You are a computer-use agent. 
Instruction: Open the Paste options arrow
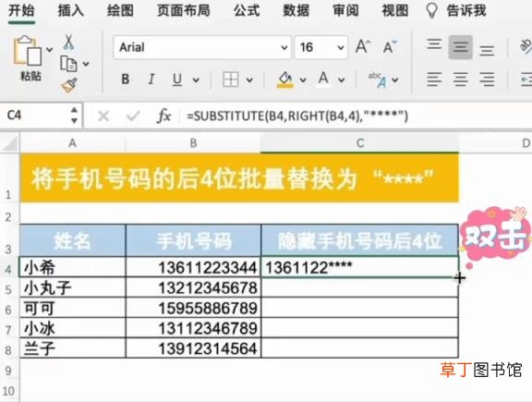pos(50,50)
